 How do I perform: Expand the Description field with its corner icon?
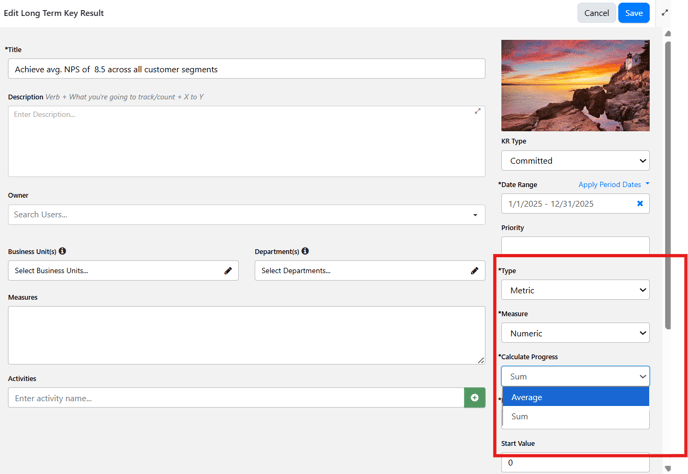pyautogui.click(x=477, y=111)
